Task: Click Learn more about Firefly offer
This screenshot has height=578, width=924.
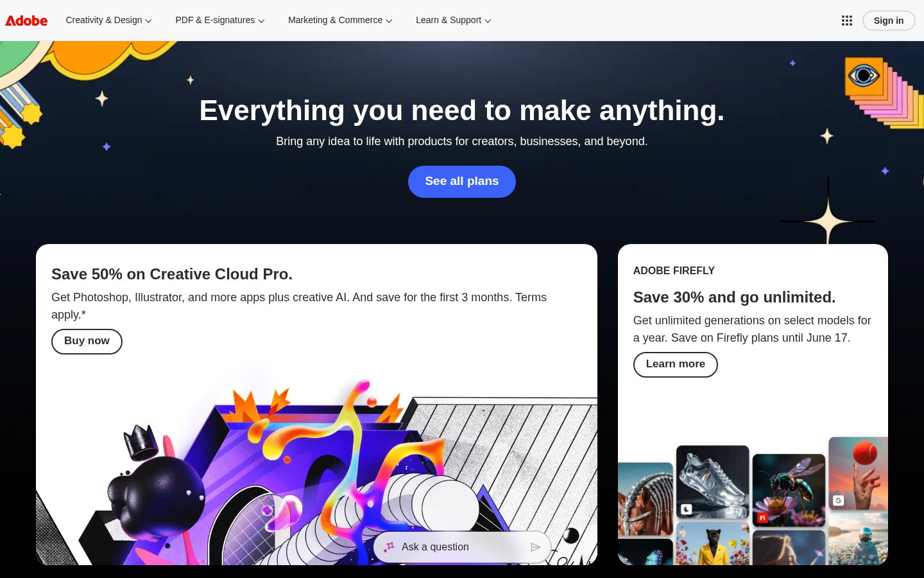Action: click(675, 365)
